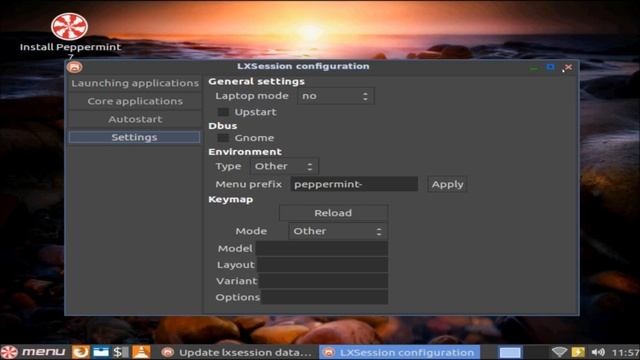The width and height of the screenshot is (640, 360).
Task: Click the Layout input field
Action: pos(322,265)
